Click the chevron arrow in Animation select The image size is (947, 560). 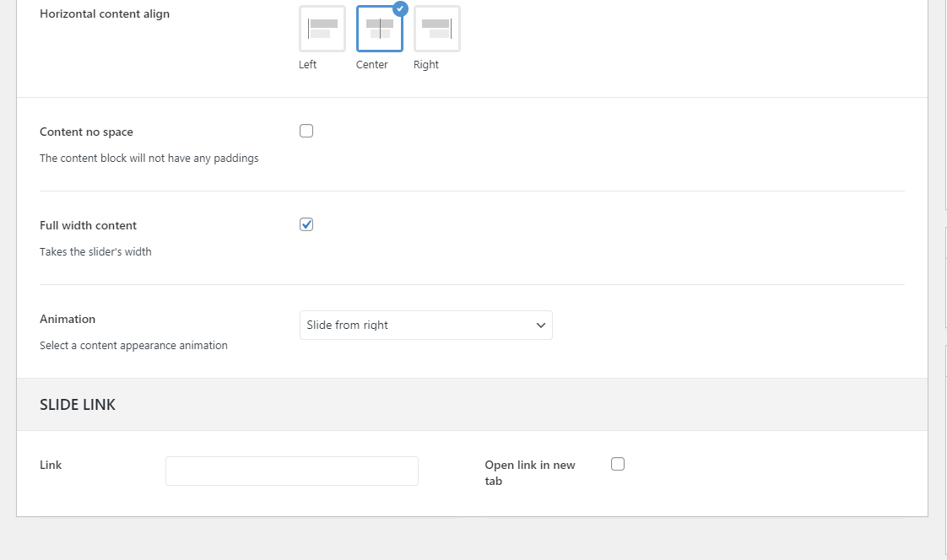(541, 326)
